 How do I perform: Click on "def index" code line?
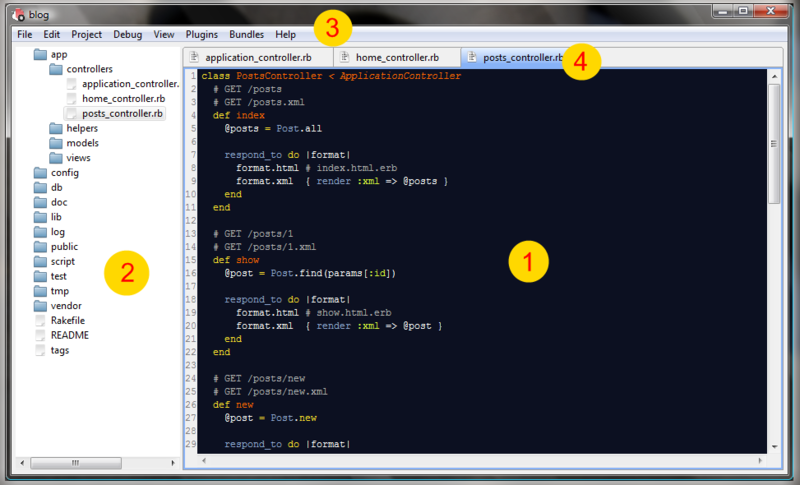[x=239, y=115]
